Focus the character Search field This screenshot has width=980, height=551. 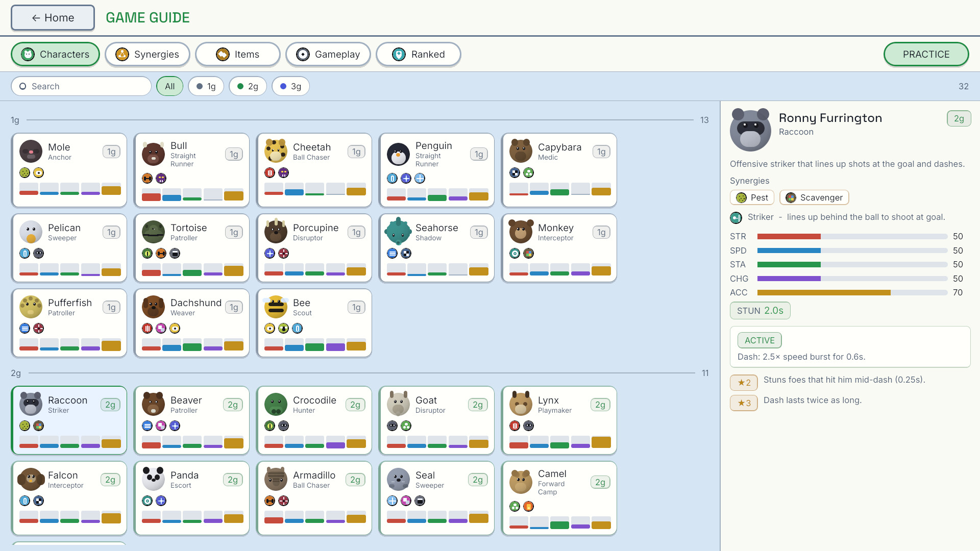click(x=81, y=86)
